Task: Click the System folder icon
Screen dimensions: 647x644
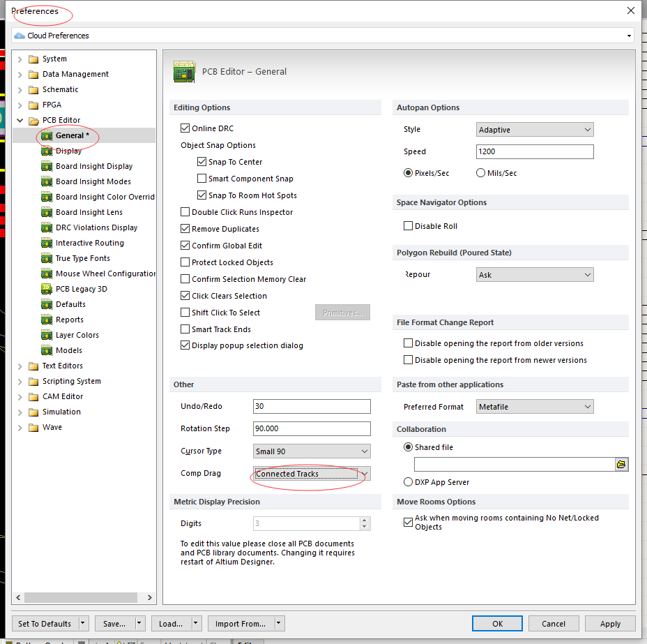Action: pos(33,59)
